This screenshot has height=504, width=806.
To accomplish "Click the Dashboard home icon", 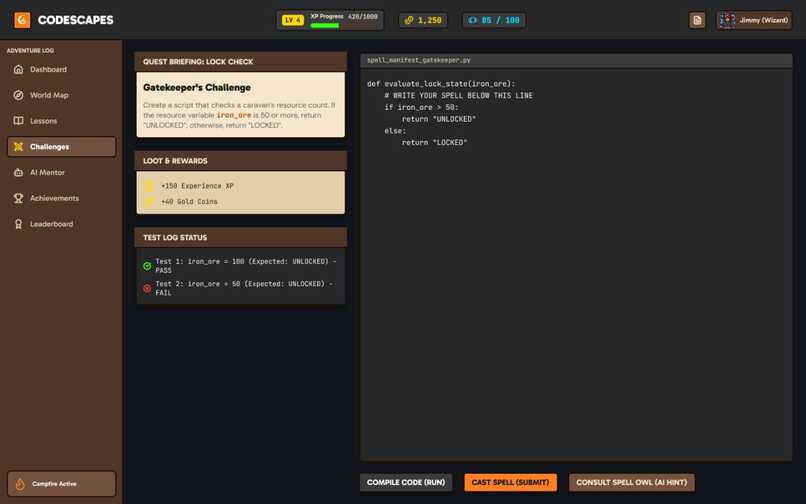I will 19,69.
